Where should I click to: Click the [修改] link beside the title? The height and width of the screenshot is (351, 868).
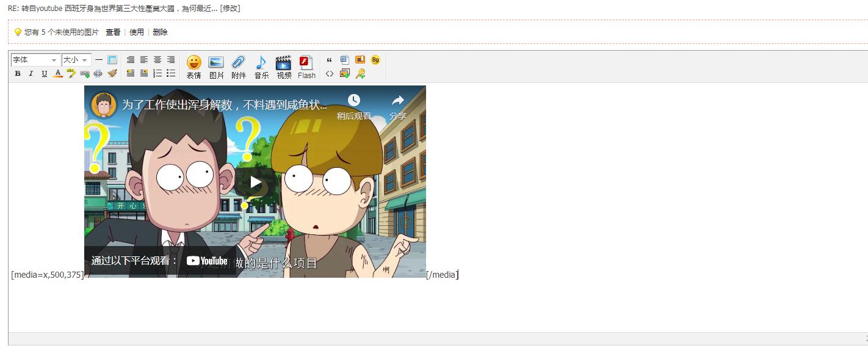click(230, 9)
